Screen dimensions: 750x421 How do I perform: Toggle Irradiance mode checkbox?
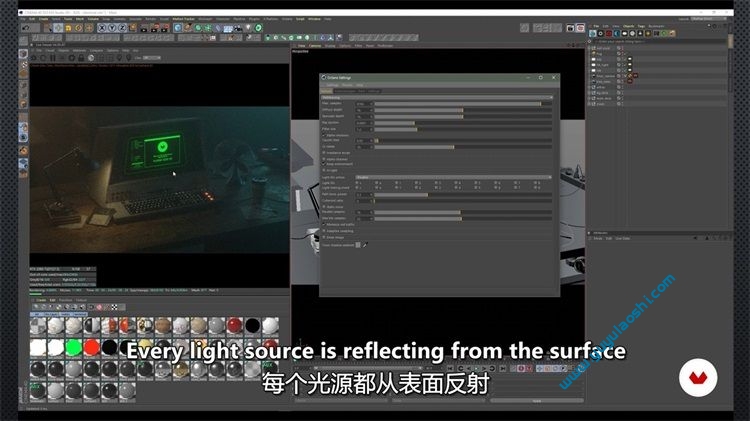click(324, 153)
